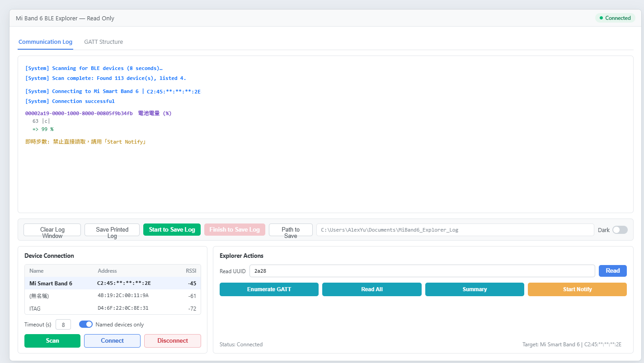This screenshot has width=644, height=363.
Task: Click the RSSI value -72
Action: (192, 308)
